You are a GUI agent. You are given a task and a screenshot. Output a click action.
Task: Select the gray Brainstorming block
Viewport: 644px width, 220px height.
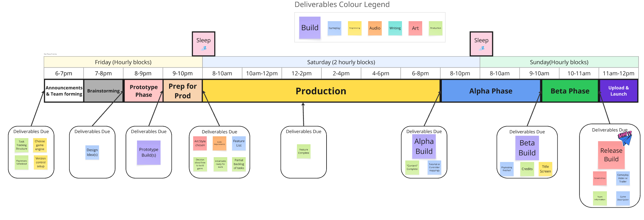coord(103,91)
